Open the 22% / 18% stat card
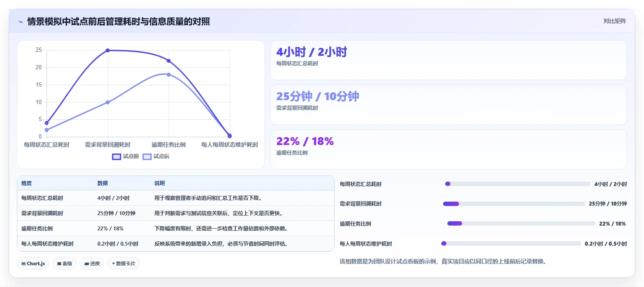Viewport: 644px width, 287px height. point(449,149)
